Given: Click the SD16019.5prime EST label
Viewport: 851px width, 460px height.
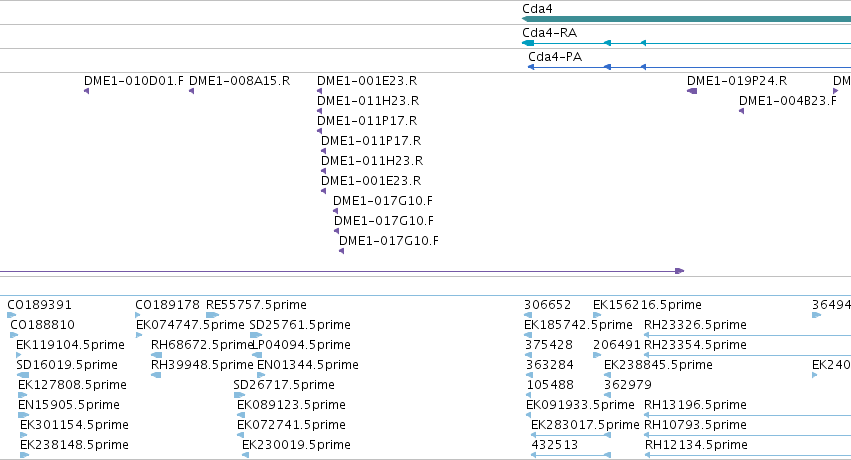Looking at the screenshot, I should [x=67, y=365].
